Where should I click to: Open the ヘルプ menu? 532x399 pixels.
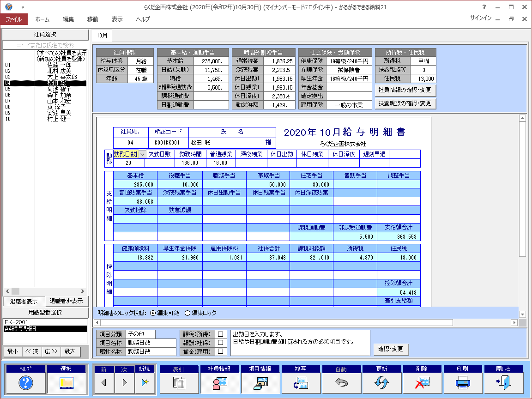coord(143,19)
